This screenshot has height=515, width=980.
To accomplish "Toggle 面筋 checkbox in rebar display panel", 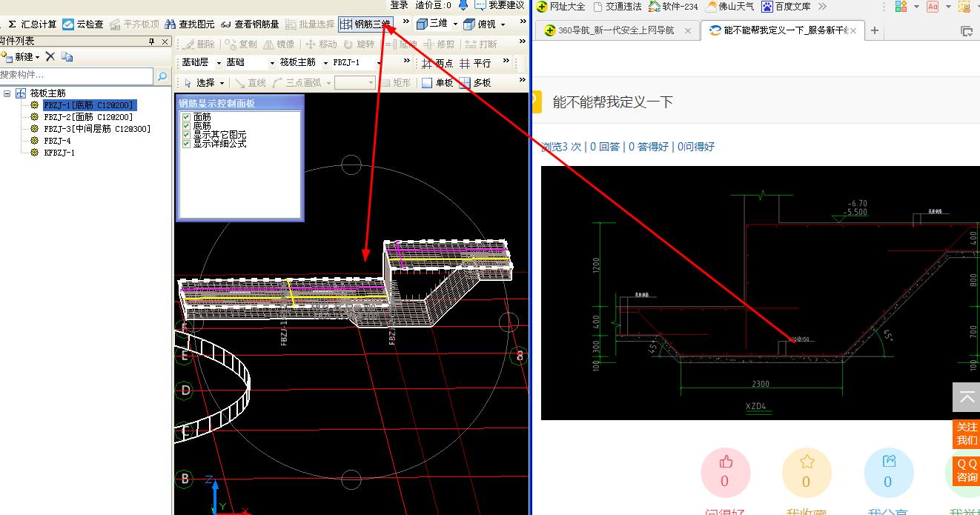I will (x=186, y=117).
